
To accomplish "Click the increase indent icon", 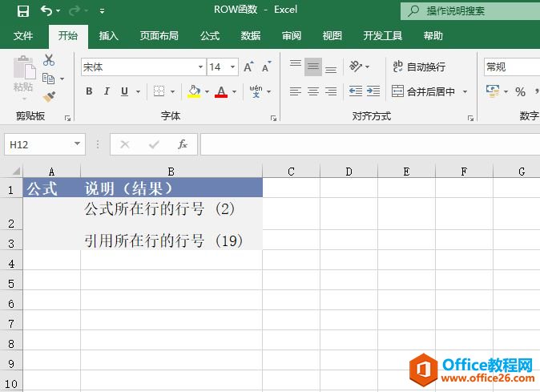I will 373,91.
